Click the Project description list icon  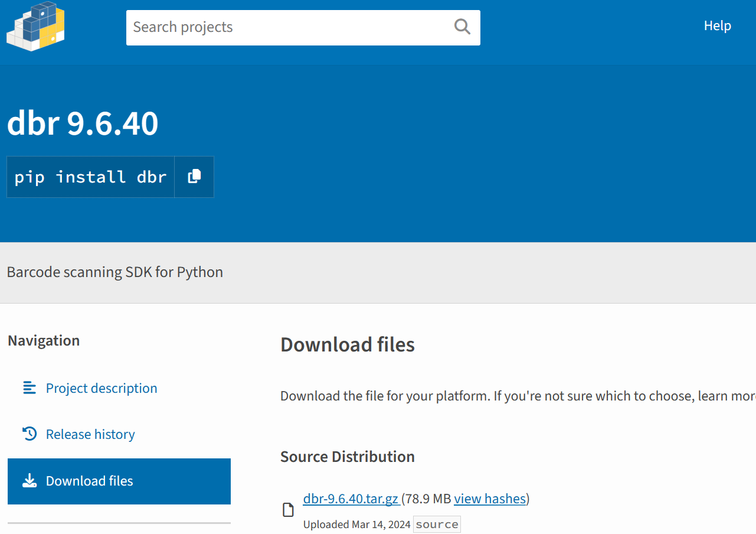click(x=30, y=388)
